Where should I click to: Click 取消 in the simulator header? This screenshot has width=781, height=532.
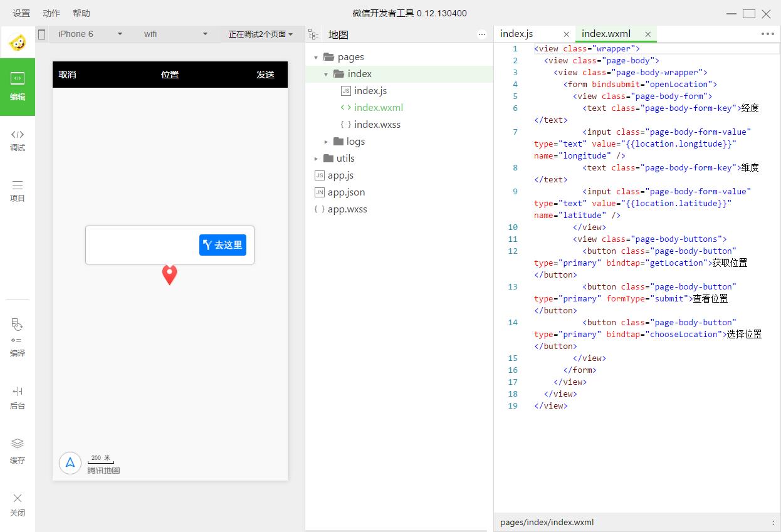tap(67, 75)
